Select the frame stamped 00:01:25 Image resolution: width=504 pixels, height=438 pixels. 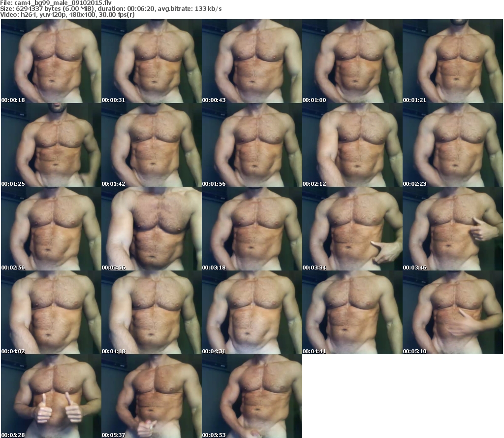(51, 145)
